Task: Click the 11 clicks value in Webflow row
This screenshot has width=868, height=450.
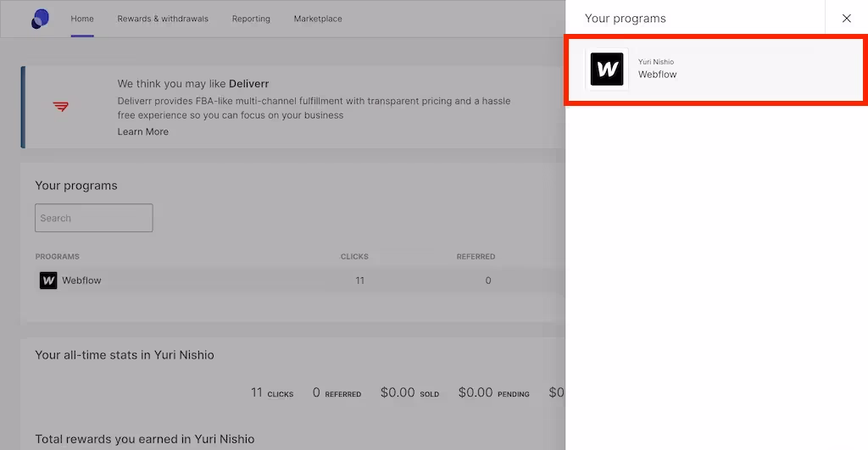Action: click(359, 281)
